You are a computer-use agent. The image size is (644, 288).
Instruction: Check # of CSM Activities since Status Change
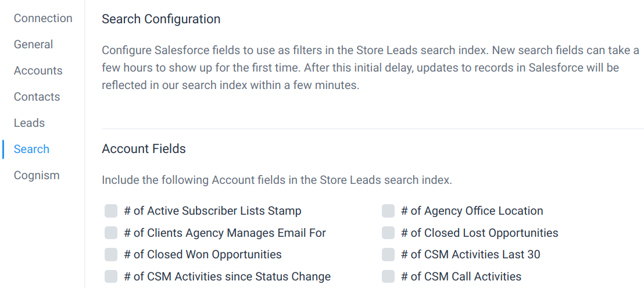pyautogui.click(x=111, y=276)
